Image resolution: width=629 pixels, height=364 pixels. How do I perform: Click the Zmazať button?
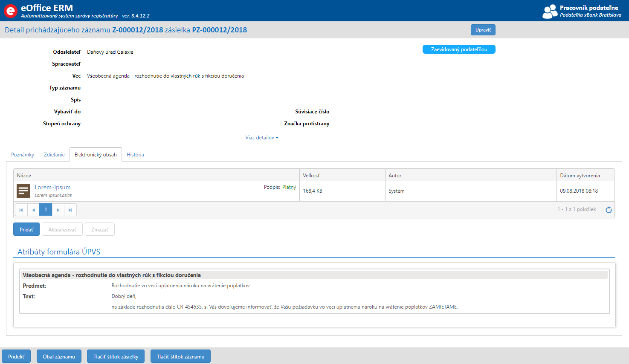[100, 229]
